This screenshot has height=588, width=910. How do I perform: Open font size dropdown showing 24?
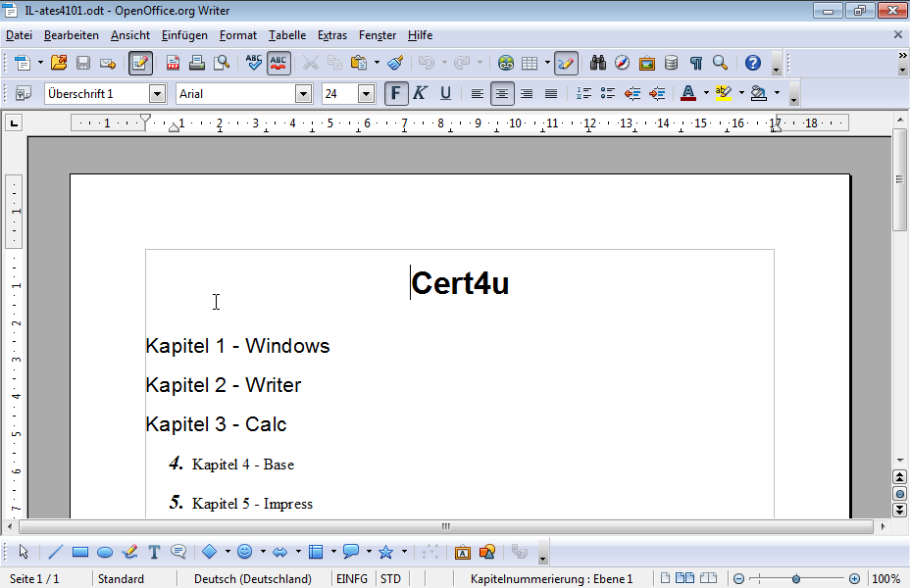366,93
